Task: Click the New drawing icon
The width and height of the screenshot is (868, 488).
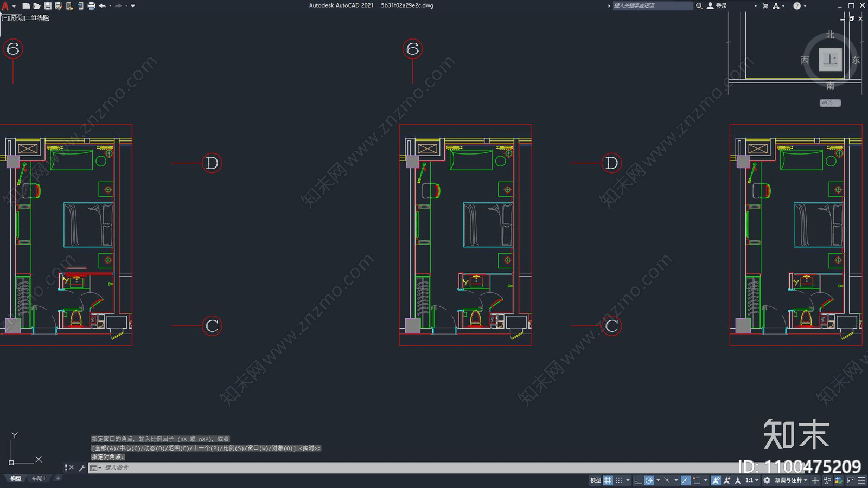Action: click(25, 6)
